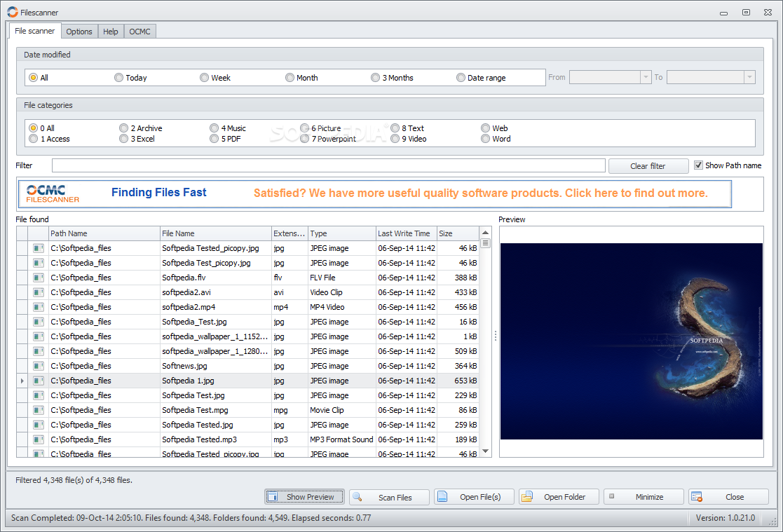
Task: Click the file icon beside Softnews.jpg
Action: coord(38,366)
